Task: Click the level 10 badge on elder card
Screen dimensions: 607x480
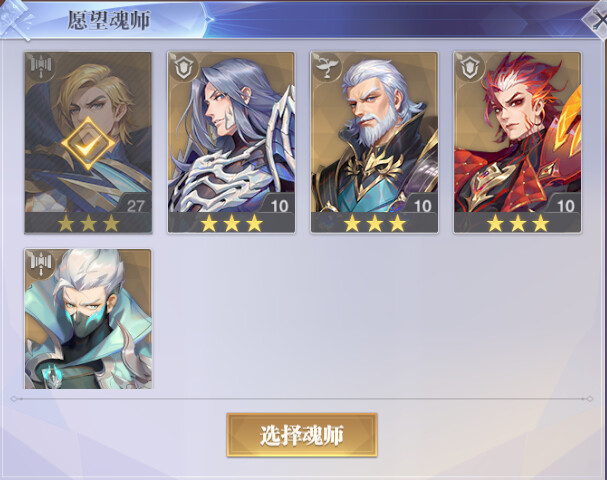Action: coord(422,206)
